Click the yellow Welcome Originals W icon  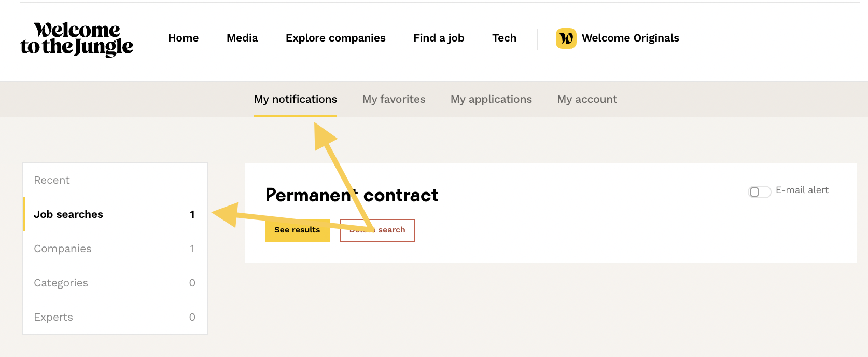pyautogui.click(x=566, y=38)
